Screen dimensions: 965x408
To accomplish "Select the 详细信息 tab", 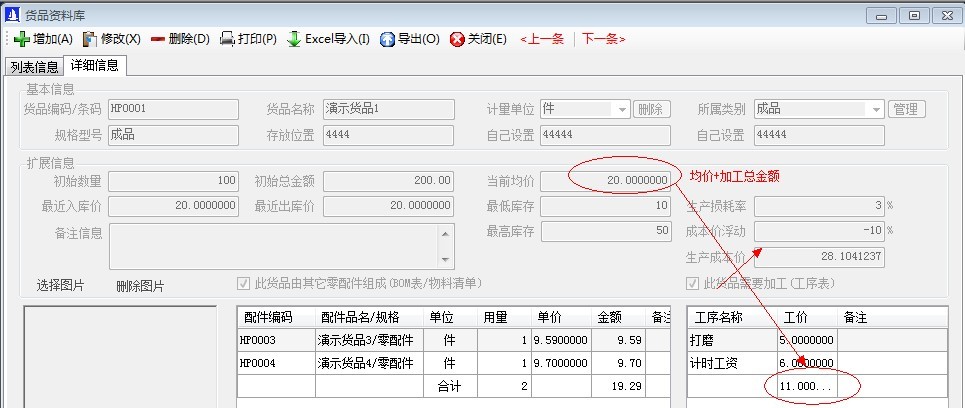I will pyautogui.click(x=95, y=66).
